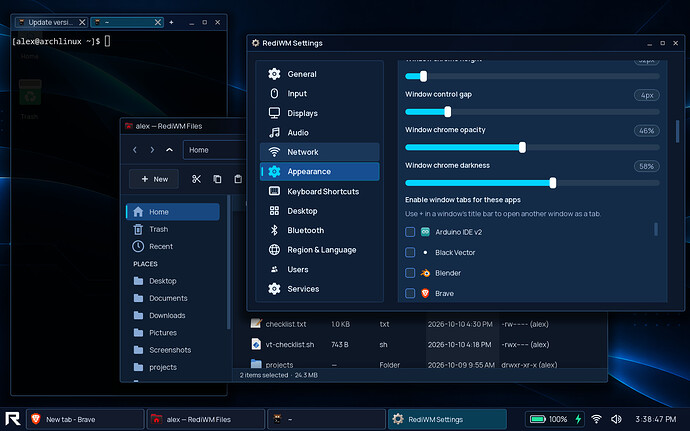Click the app list scrollbar
The image size is (690, 431).
(656, 229)
